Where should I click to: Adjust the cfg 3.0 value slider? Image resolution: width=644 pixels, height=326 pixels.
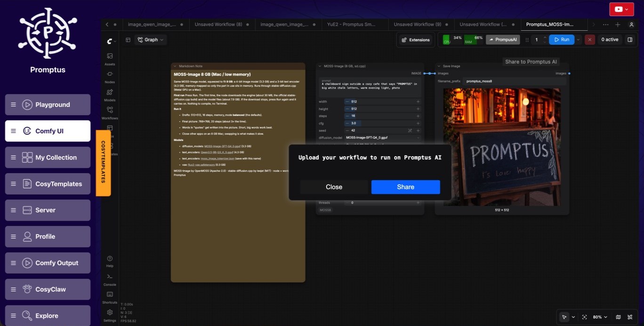tap(383, 123)
